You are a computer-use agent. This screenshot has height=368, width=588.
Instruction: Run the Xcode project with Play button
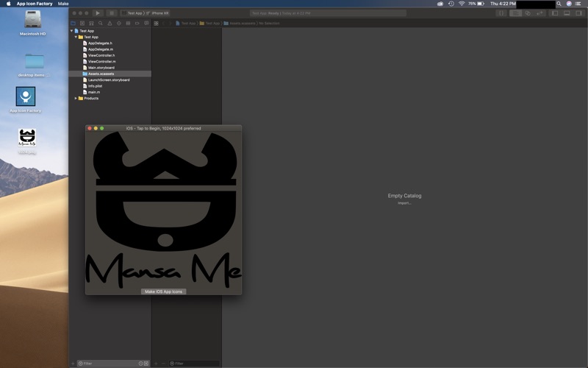point(98,13)
